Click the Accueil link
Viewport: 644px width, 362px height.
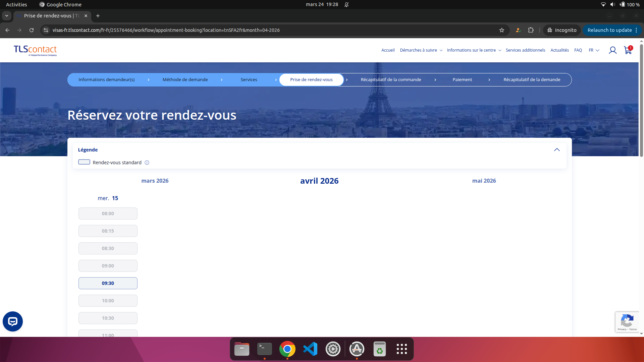coord(388,50)
